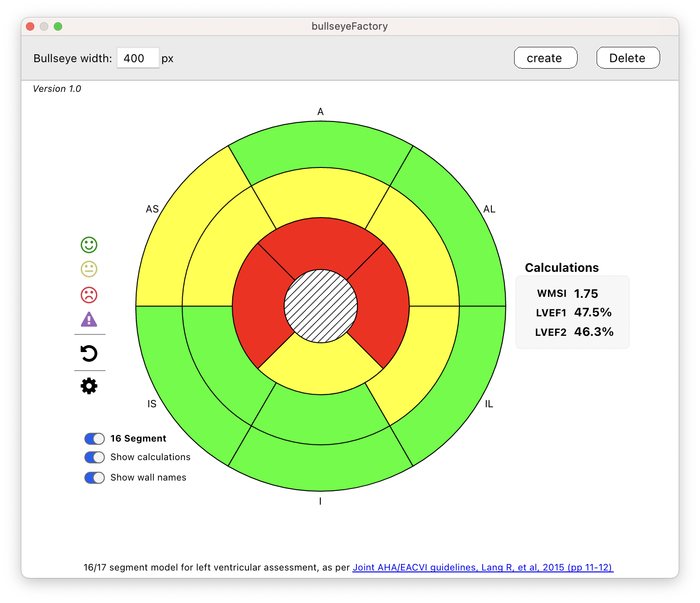Click the purple warning triangle marker
This screenshot has height=603, width=700.
pyautogui.click(x=89, y=320)
